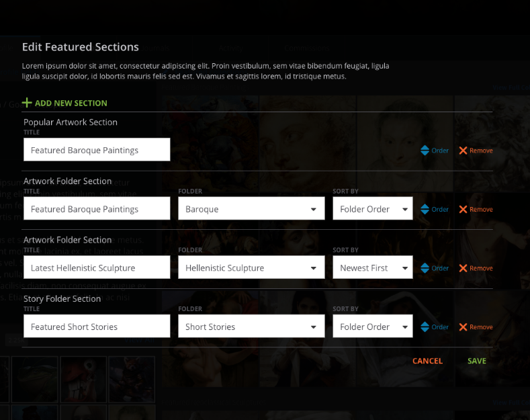The image size is (530, 420).
Task: Click Remove link text in Short Stories row
Action: point(481,327)
